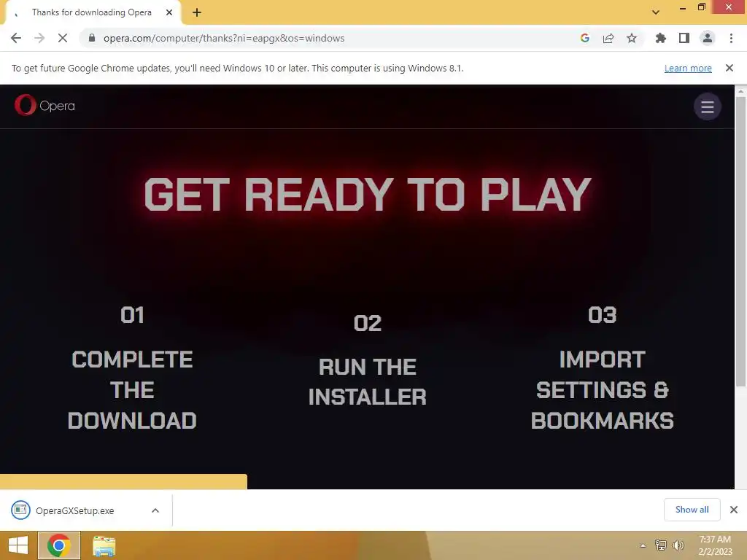Click the 'GET READY TO PLAY' heading

click(x=368, y=194)
